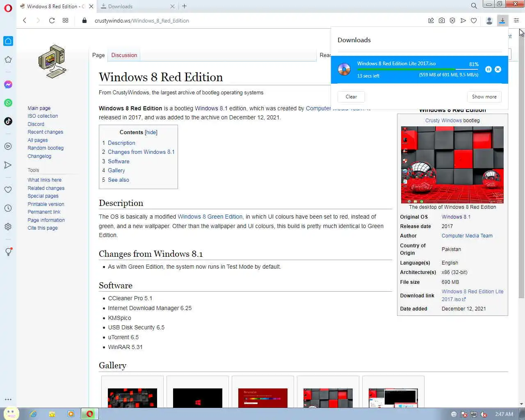The width and height of the screenshot is (525, 420).
Task: Open sidebar three-dots setup menu
Action: (8, 399)
